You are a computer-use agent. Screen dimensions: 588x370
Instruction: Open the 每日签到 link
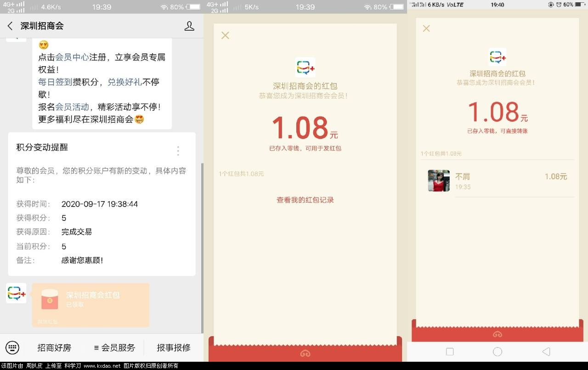(55, 82)
